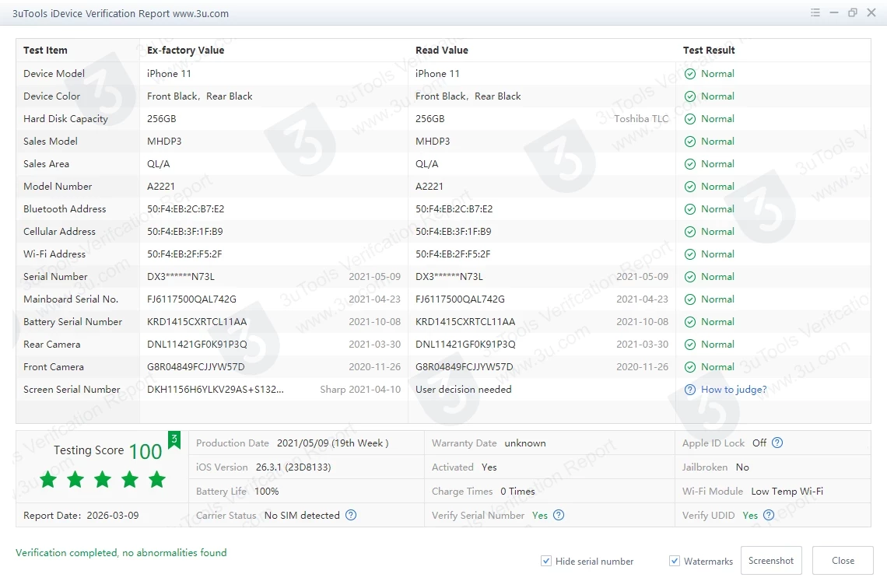Click the Ex-factory Value column header
887x588 pixels.
[185, 51]
